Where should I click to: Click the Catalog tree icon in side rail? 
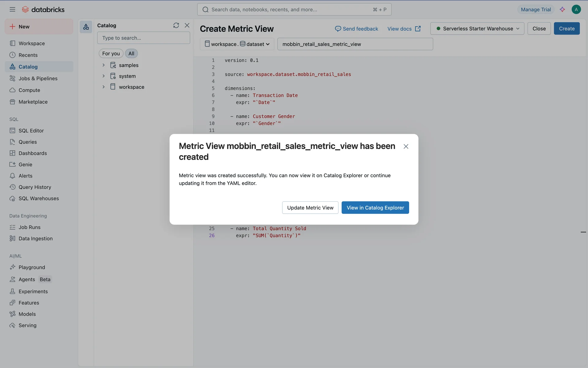[86, 27]
